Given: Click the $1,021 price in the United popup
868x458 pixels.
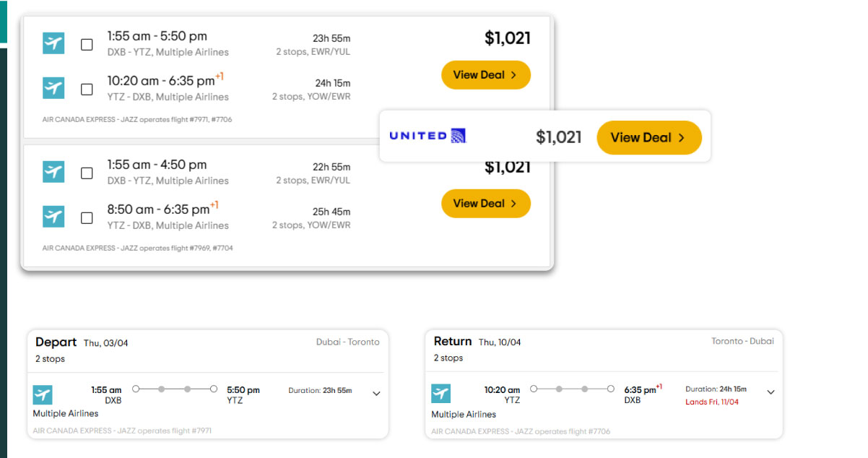Looking at the screenshot, I should pyautogui.click(x=560, y=136).
